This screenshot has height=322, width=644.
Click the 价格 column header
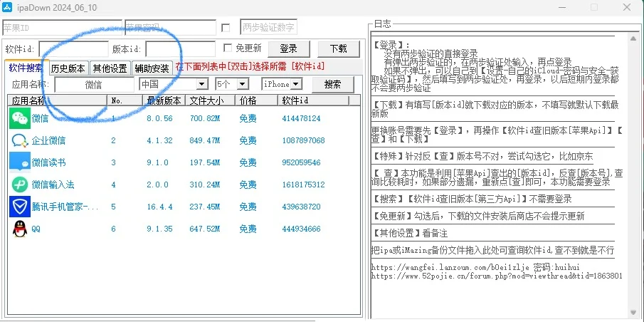coord(257,100)
